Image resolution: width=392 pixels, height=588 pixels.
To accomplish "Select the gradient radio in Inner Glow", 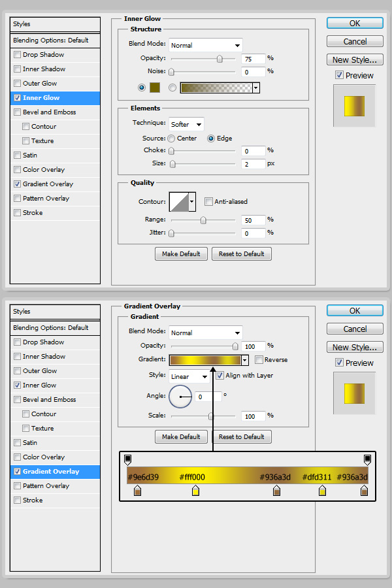I will 172,88.
